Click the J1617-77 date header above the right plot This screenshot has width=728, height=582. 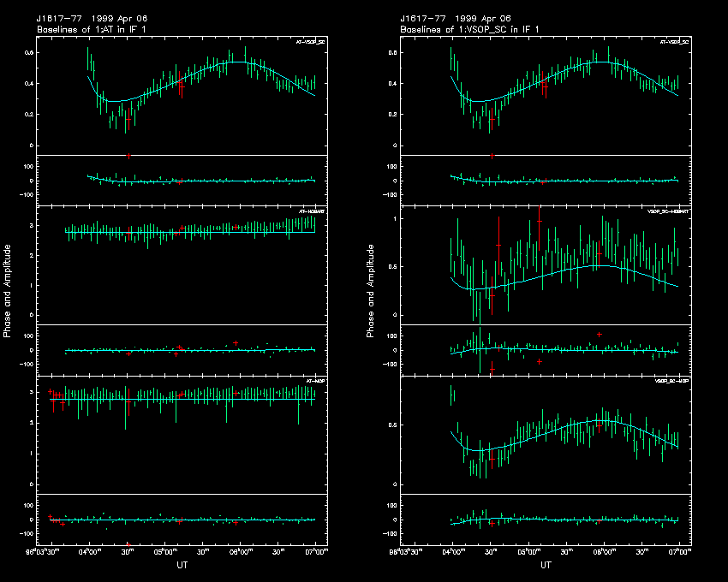tap(456, 19)
